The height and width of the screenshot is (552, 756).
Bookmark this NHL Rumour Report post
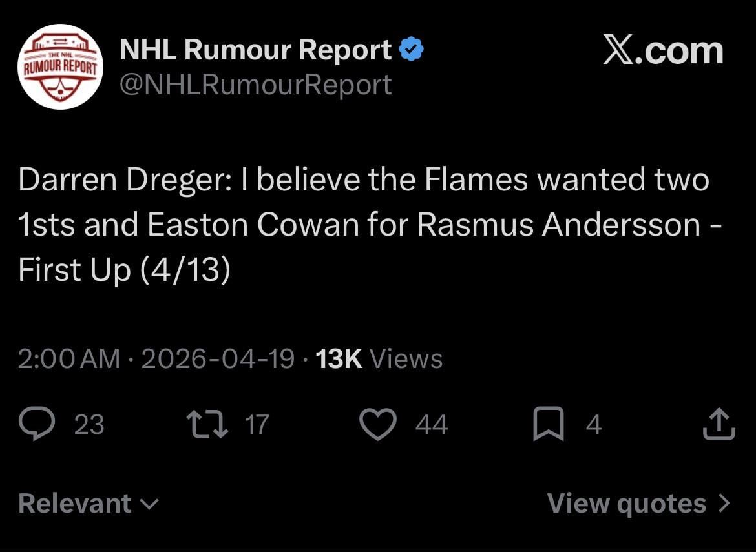(548, 425)
